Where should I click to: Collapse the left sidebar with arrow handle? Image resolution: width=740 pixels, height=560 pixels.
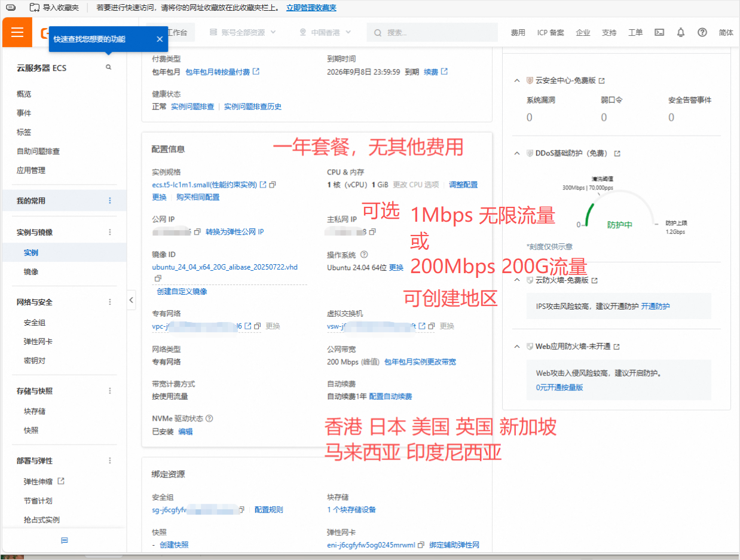(x=132, y=300)
